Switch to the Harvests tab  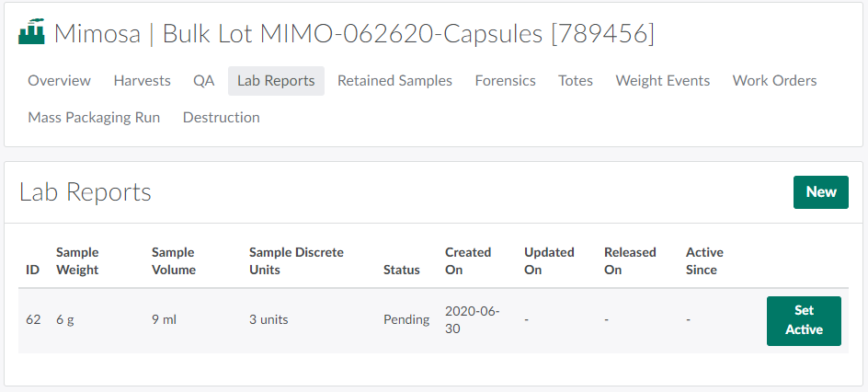(x=143, y=81)
